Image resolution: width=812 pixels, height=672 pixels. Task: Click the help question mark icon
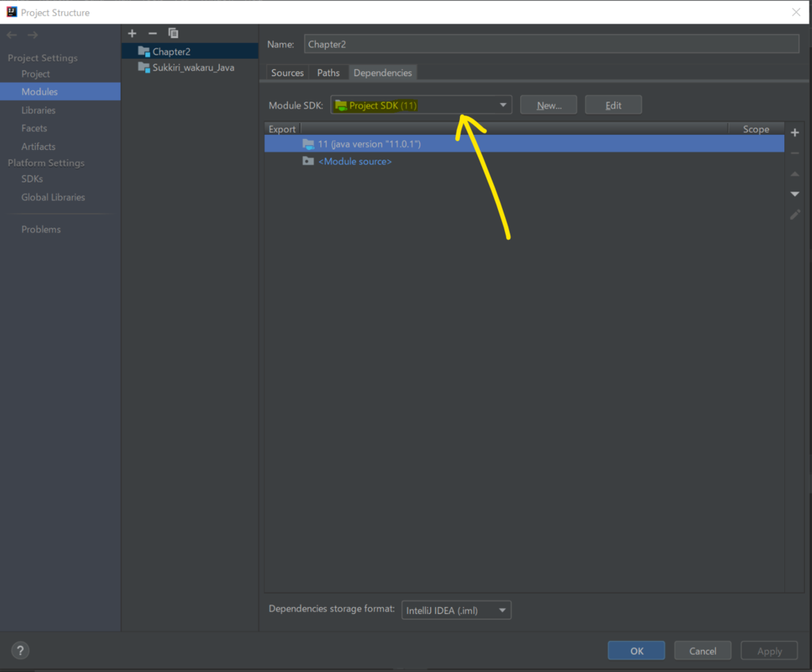pyautogui.click(x=20, y=651)
